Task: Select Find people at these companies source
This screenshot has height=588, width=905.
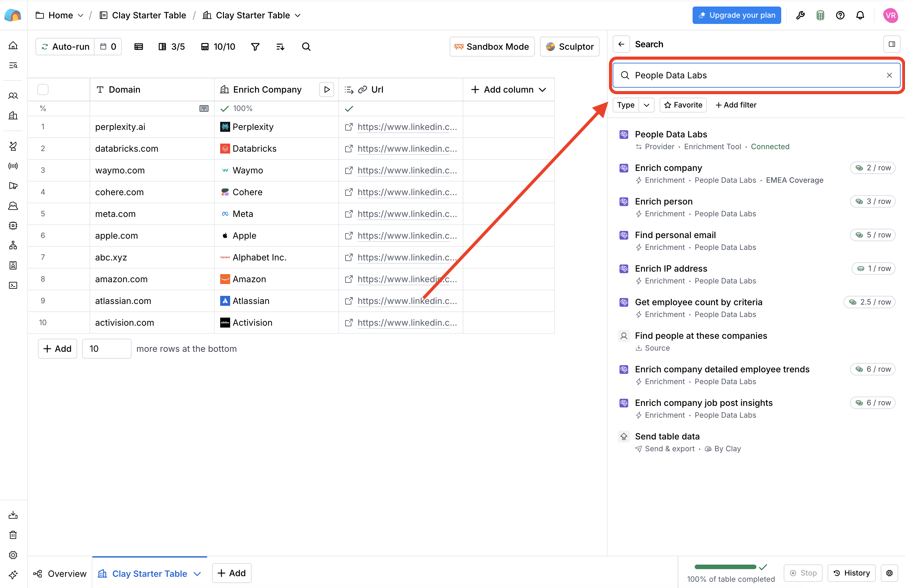Action: (x=756, y=341)
